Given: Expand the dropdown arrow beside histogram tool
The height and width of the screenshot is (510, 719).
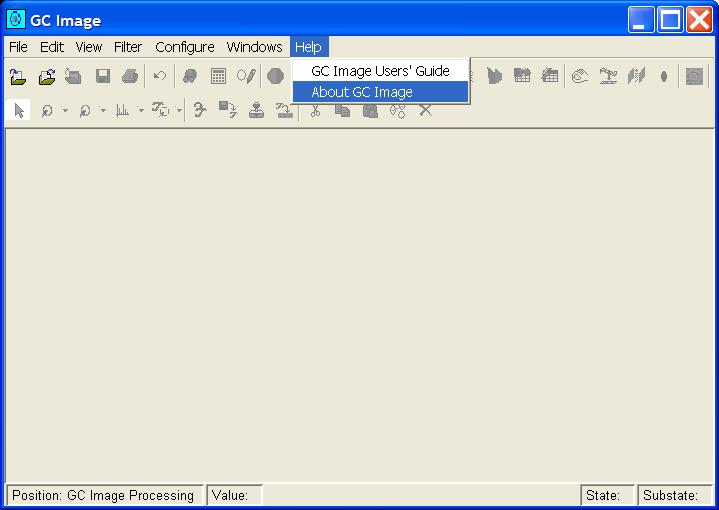Looking at the screenshot, I should (x=141, y=111).
